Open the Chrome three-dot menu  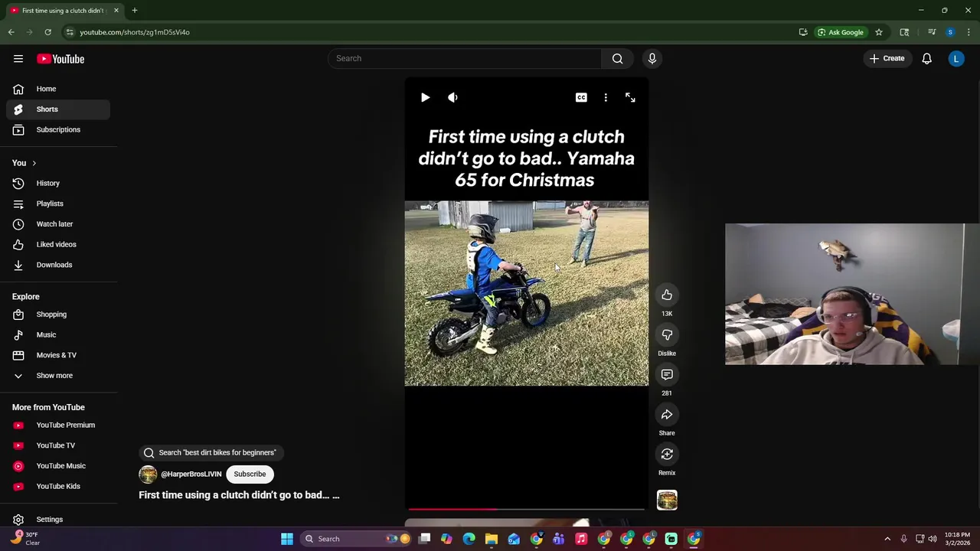coord(969,32)
